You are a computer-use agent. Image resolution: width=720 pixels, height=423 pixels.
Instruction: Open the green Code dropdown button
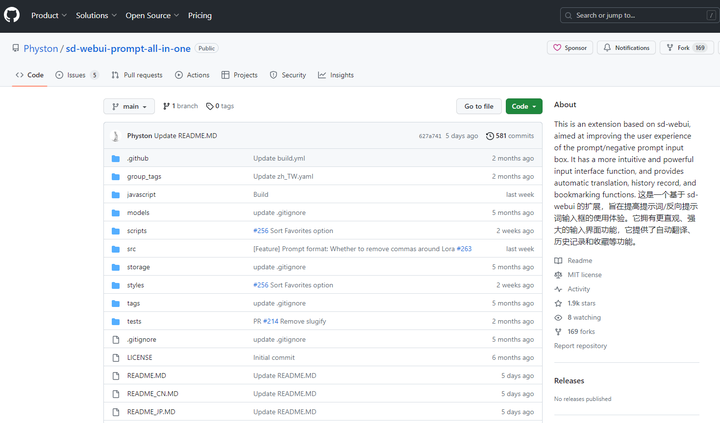(x=524, y=106)
